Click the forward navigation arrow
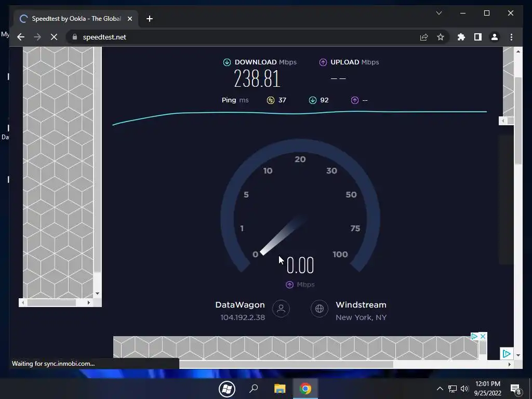The image size is (532, 399). point(37,37)
